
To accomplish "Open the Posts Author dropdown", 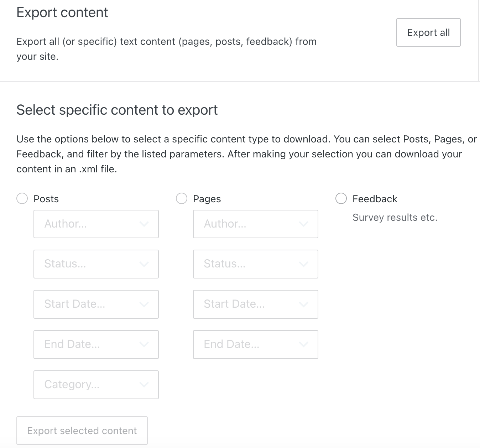I will (x=96, y=224).
